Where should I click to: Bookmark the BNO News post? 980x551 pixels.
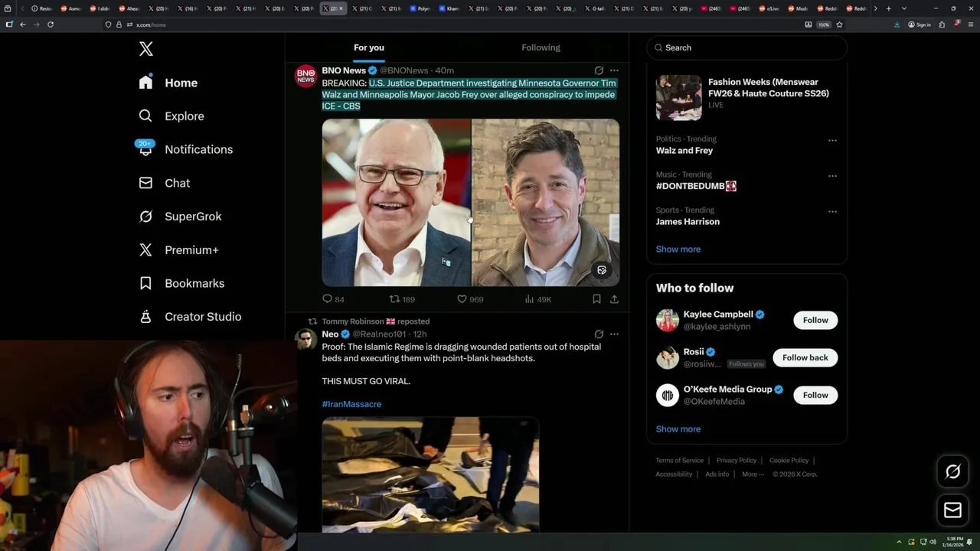click(x=596, y=299)
